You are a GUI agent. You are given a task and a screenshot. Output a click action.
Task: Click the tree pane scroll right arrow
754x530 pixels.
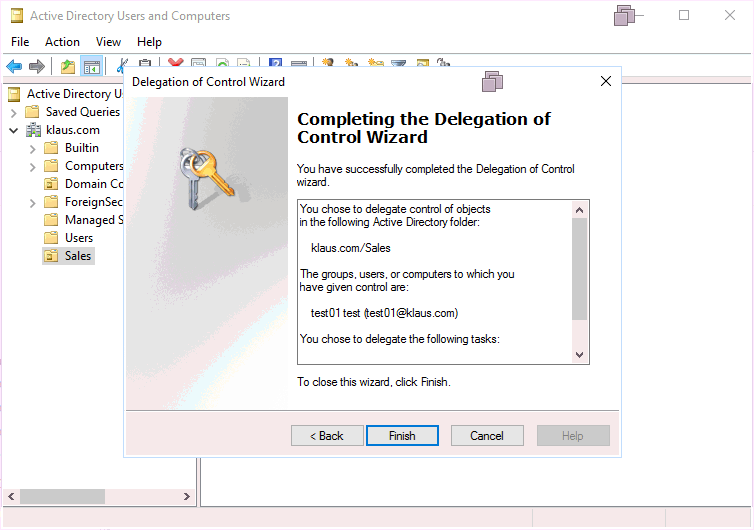tap(187, 496)
